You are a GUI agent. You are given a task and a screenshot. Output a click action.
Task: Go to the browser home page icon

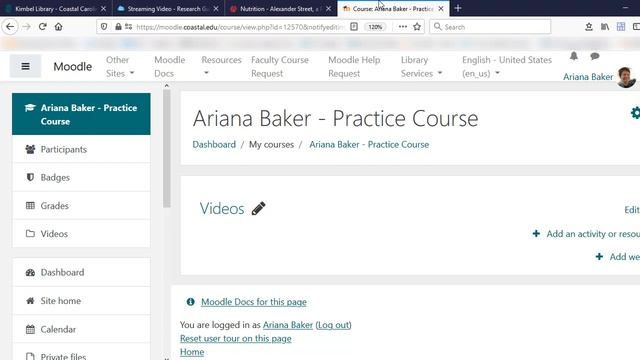[x=58, y=27]
